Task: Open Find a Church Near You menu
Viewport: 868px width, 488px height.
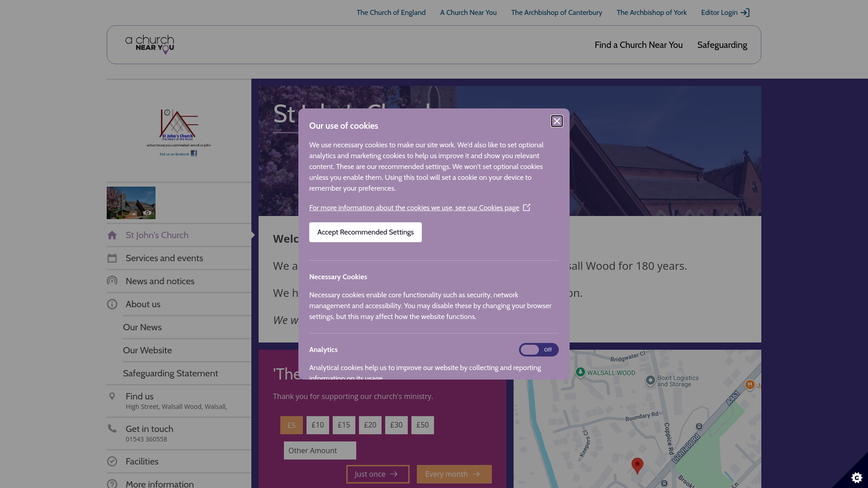Action: click(x=638, y=45)
